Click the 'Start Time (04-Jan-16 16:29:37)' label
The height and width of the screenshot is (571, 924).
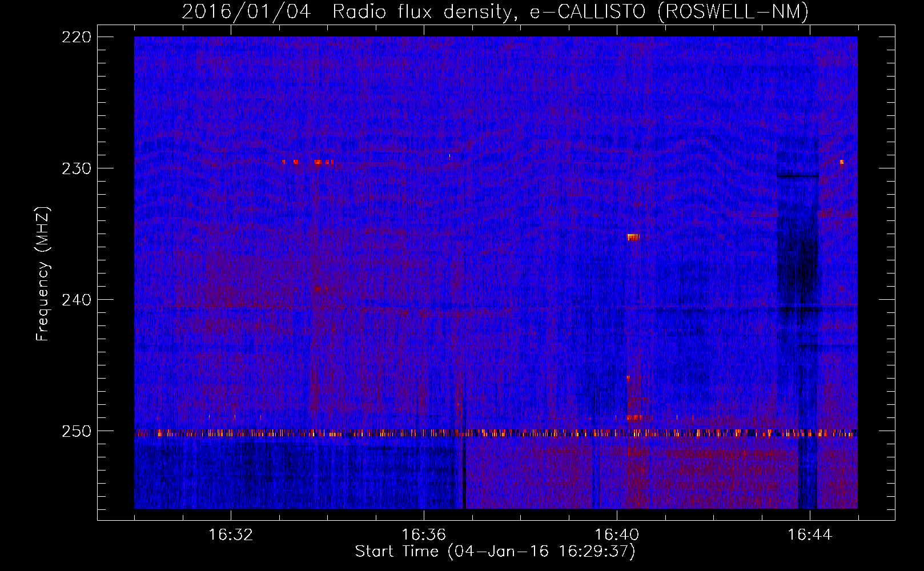pos(495,552)
